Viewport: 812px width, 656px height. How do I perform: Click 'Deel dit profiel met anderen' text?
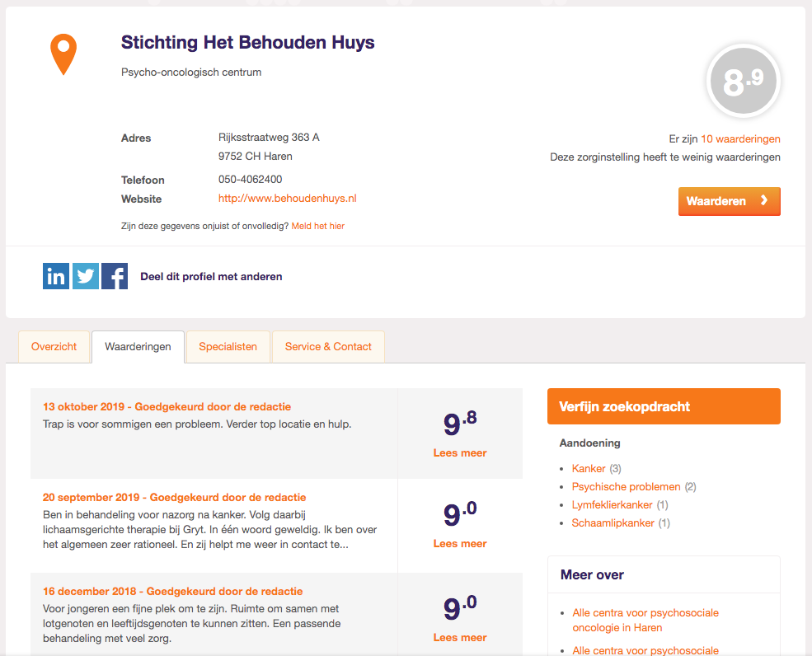[x=211, y=276]
